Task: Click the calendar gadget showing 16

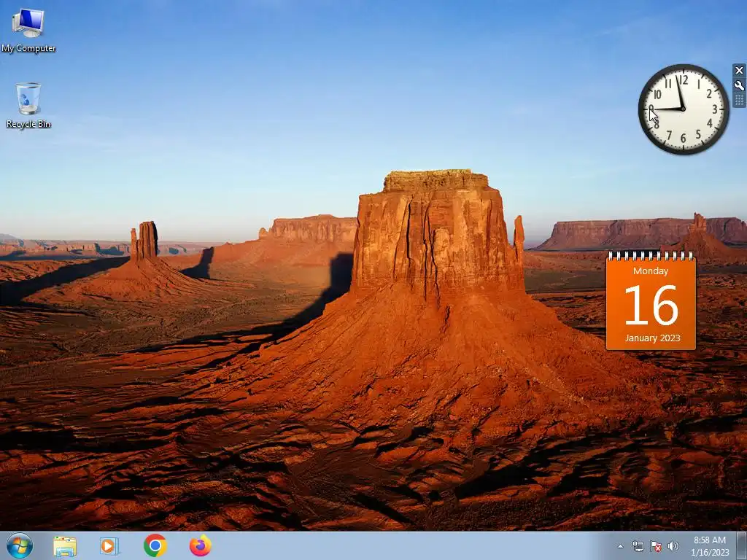Action: (x=651, y=301)
